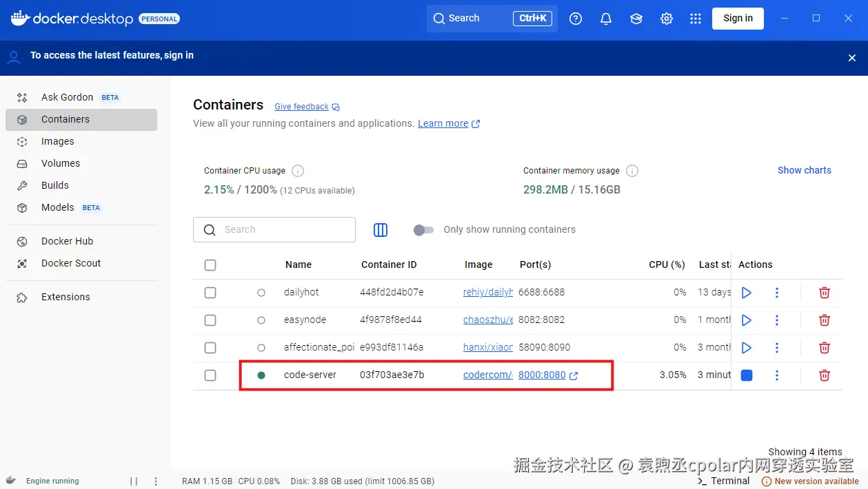Select Containers in sidebar

coord(81,119)
